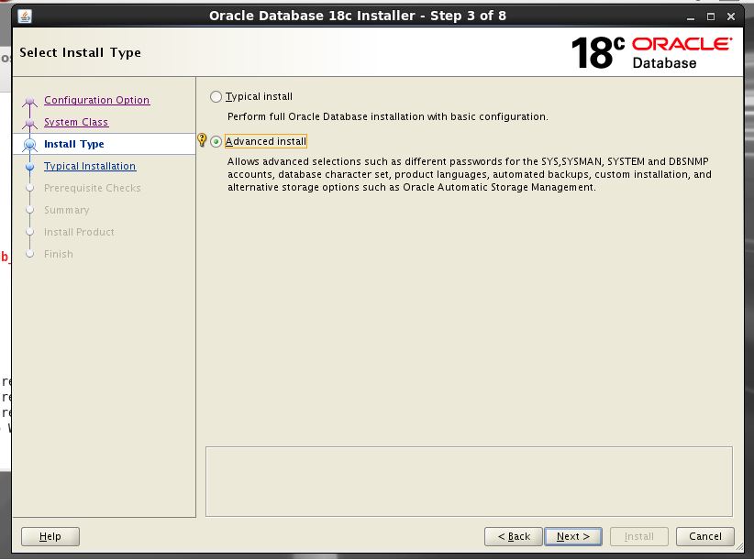Click the installer window title text
The image size is (754, 560).
(x=358, y=16)
